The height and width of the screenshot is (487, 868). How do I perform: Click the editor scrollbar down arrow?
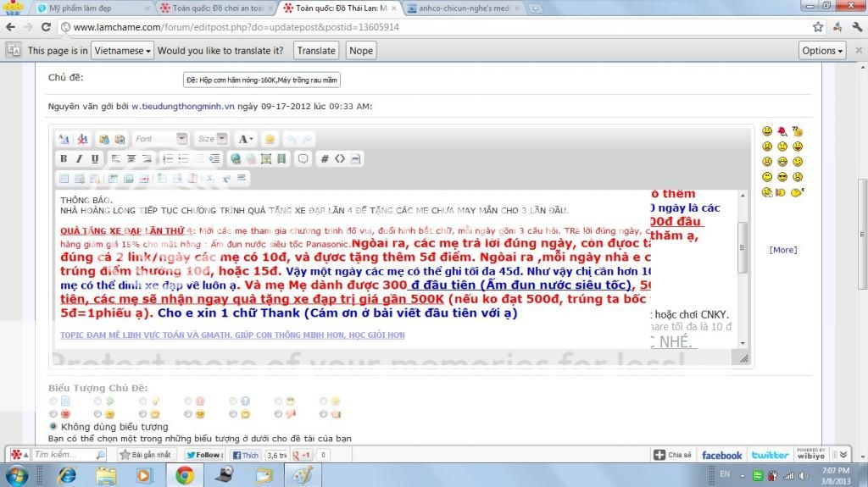(743, 343)
